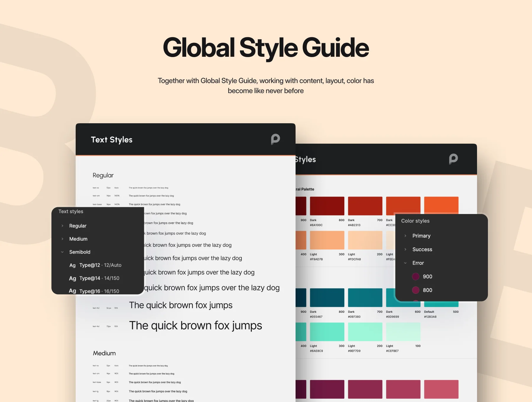Click the hex code "#9EF7D9"
Viewport: 532px width, 402px height.
tap(354, 351)
